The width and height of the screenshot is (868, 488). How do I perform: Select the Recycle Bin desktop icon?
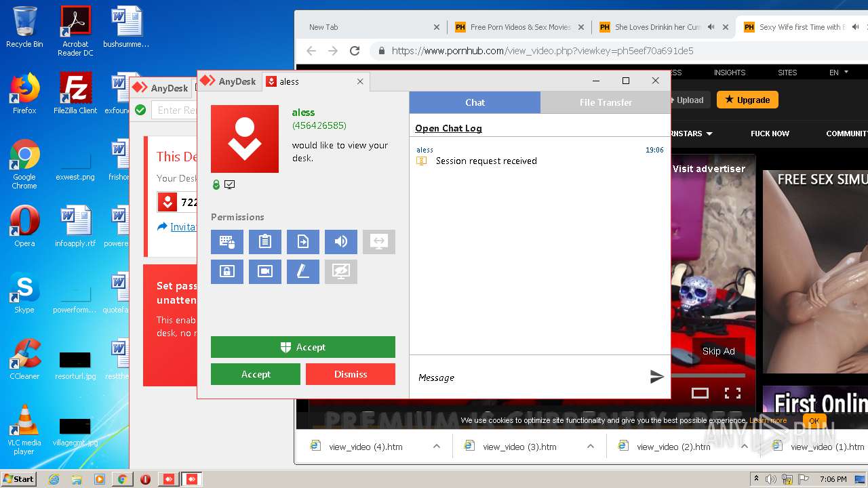[x=24, y=27]
